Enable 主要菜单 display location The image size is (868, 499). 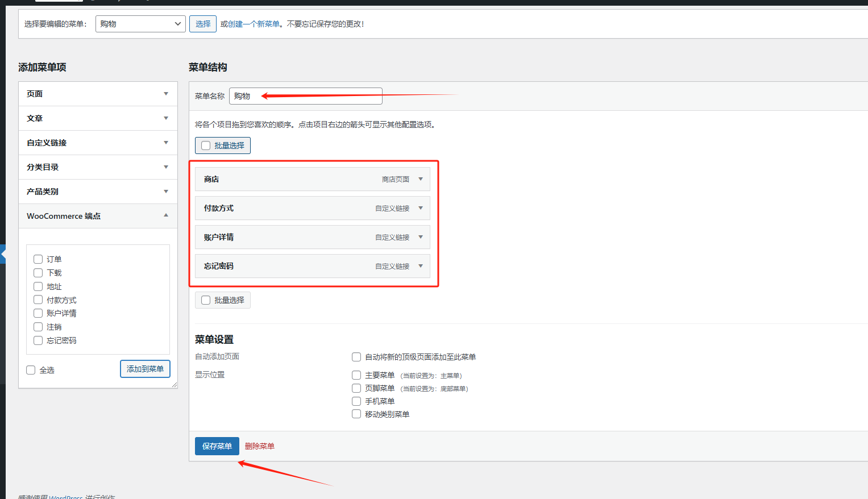coord(356,375)
